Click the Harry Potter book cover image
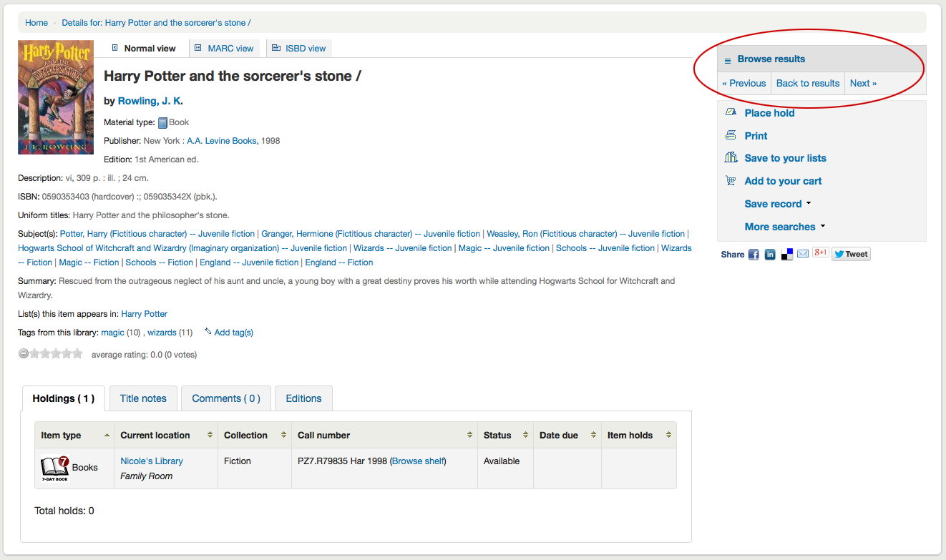This screenshot has height=560, width=946. (56, 97)
